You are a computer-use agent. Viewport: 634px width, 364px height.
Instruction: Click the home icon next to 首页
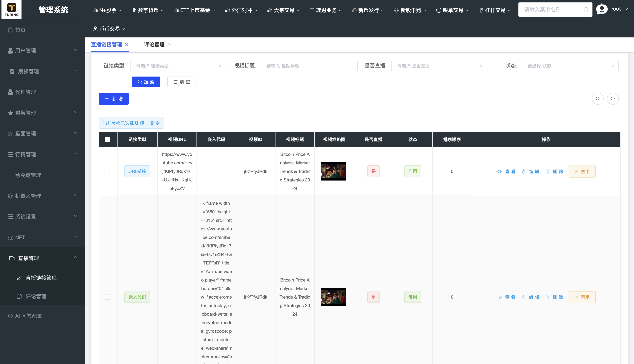pos(10,29)
